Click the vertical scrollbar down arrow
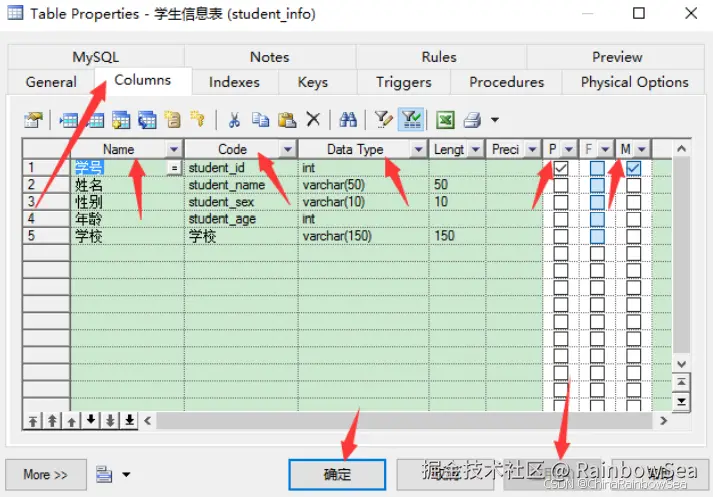713x497 pixels. tap(681, 364)
